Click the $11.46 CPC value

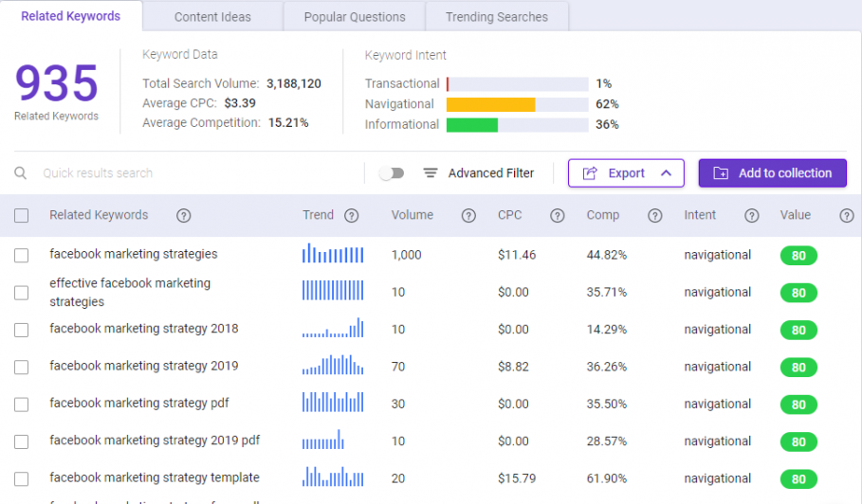[x=517, y=255]
